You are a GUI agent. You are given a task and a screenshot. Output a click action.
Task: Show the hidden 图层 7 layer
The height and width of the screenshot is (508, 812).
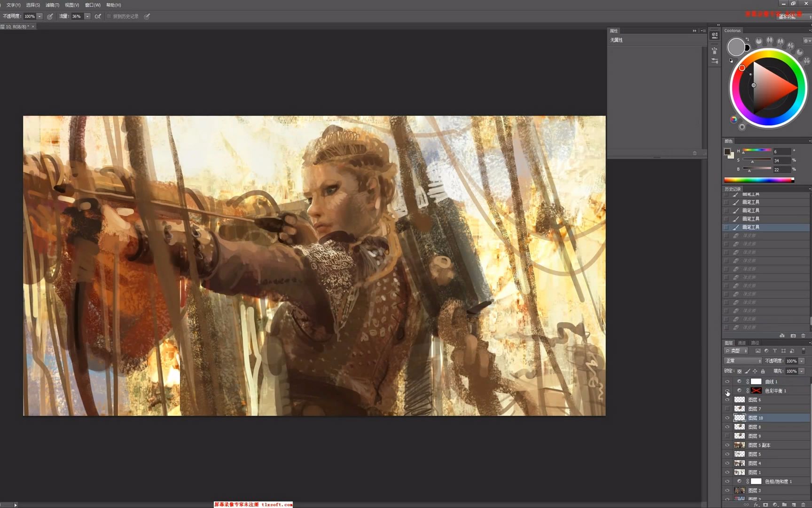tap(727, 409)
